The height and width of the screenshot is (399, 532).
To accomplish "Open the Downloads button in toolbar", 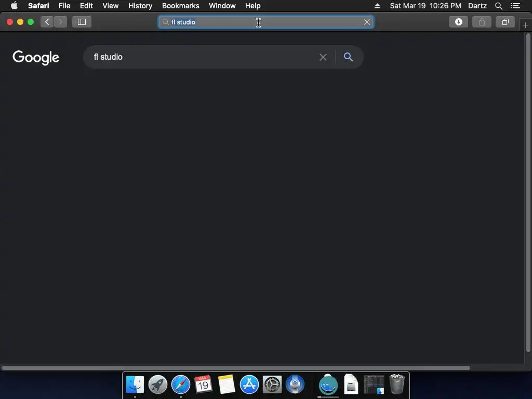I will pyautogui.click(x=458, y=22).
